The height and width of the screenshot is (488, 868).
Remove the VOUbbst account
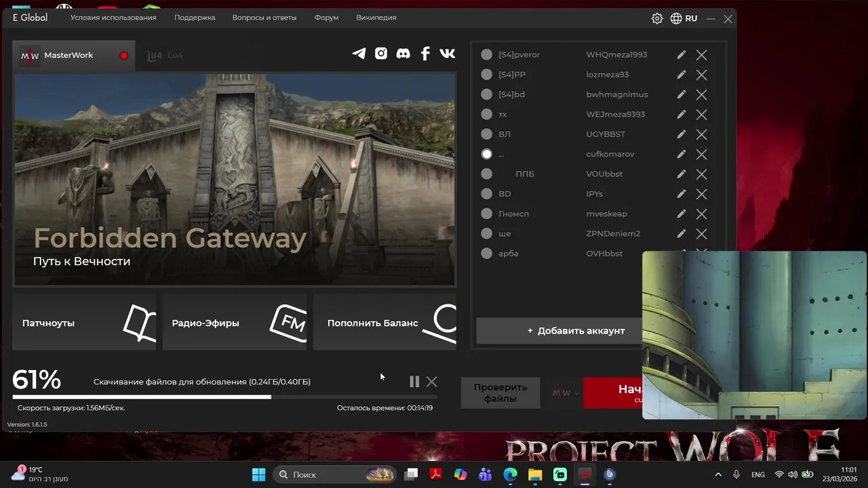[702, 174]
